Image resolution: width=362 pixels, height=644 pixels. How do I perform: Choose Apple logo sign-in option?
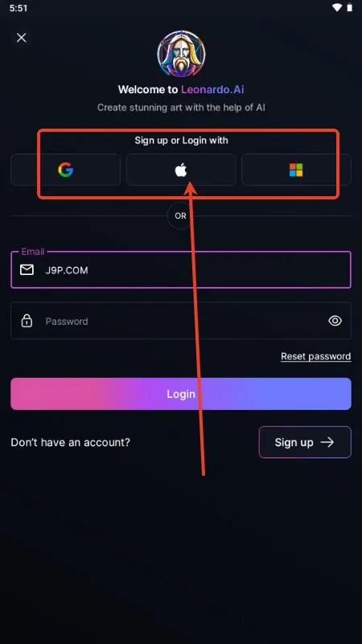click(x=181, y=170)
